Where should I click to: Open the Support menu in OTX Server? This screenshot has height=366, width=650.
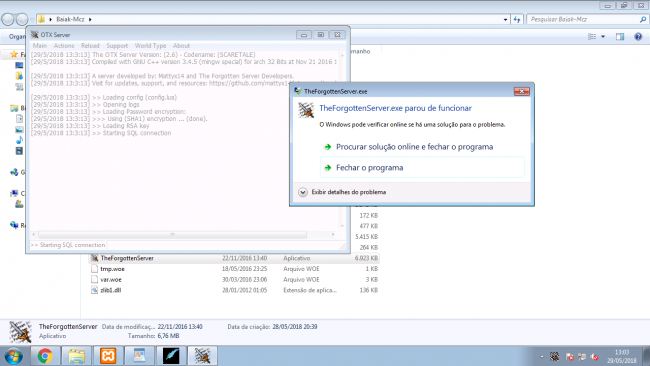tap(117, 46)
